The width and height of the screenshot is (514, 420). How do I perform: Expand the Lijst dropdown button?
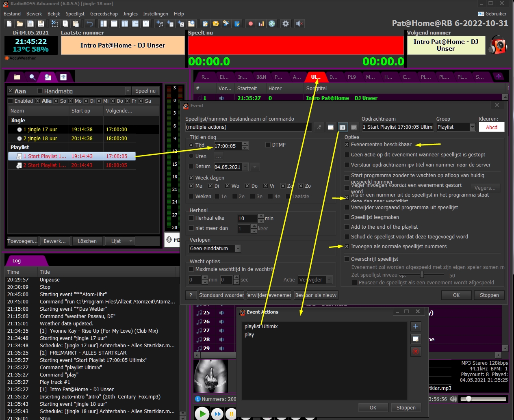tap(131, 241)
